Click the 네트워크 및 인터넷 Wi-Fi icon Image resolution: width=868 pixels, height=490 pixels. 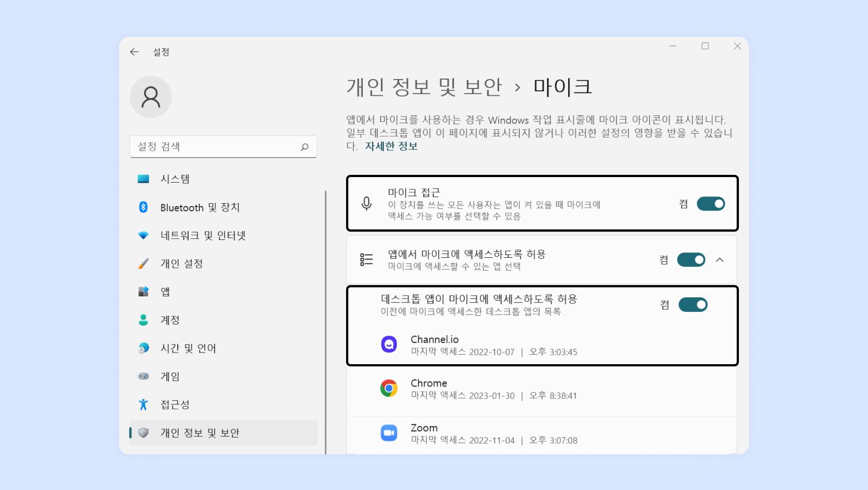[144, 236]
